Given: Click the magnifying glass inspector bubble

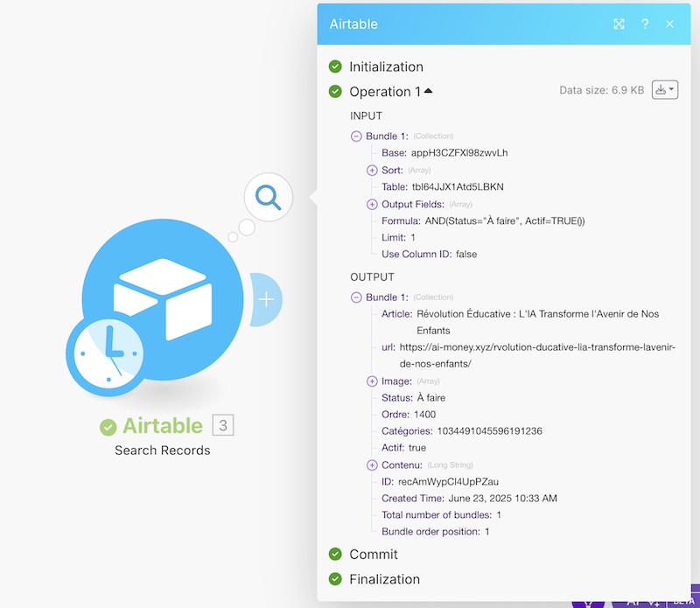Looking at the screenshot, I should 269,197.
